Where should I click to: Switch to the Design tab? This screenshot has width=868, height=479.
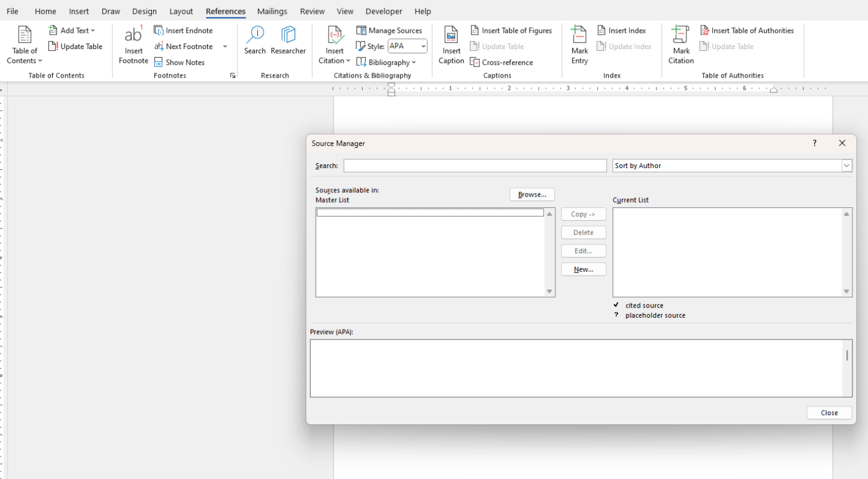point(144,11)
